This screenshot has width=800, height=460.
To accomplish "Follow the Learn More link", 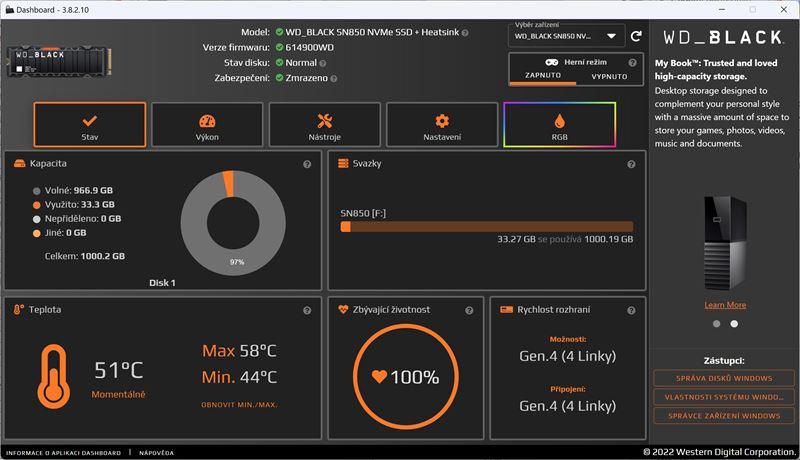I will pos(725,305).
